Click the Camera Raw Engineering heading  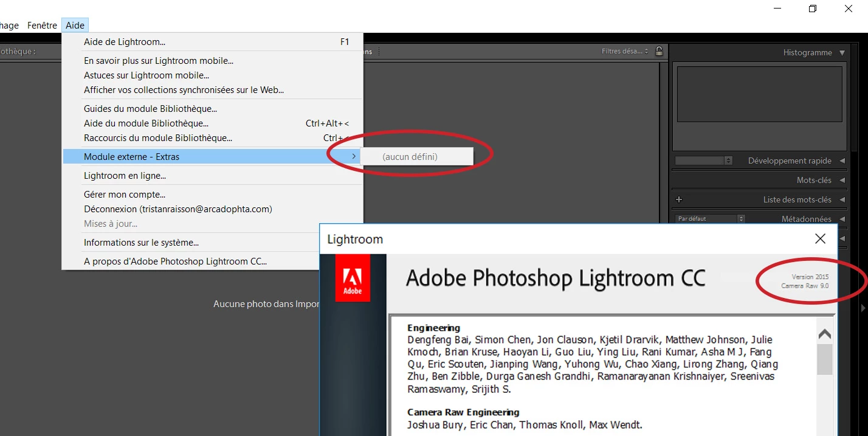(x=463, y=412)
